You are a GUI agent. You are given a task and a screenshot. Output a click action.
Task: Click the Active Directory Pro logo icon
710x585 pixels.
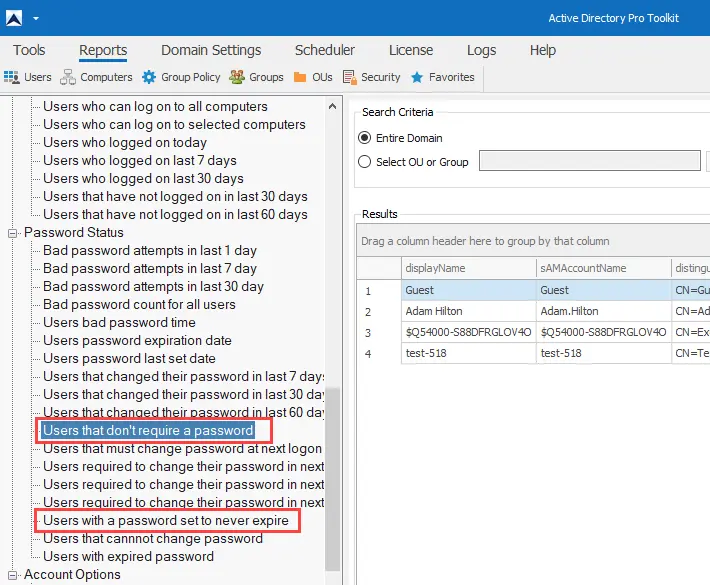coord(14,18)
